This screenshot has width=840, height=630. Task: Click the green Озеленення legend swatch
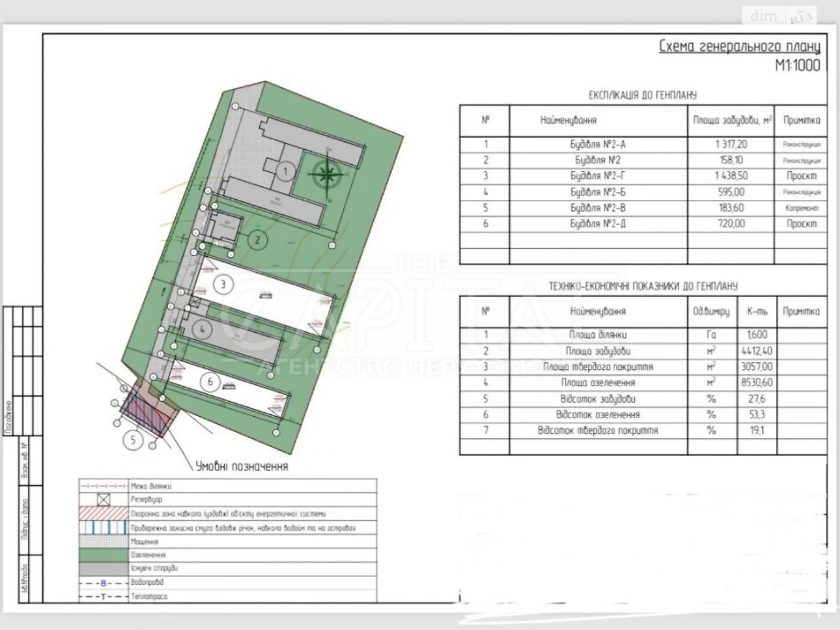(103, 555)
